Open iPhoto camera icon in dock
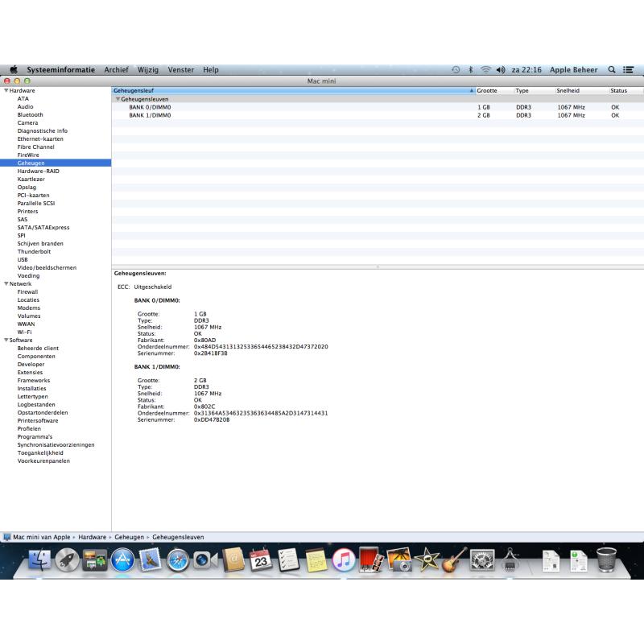 (399, 559)
